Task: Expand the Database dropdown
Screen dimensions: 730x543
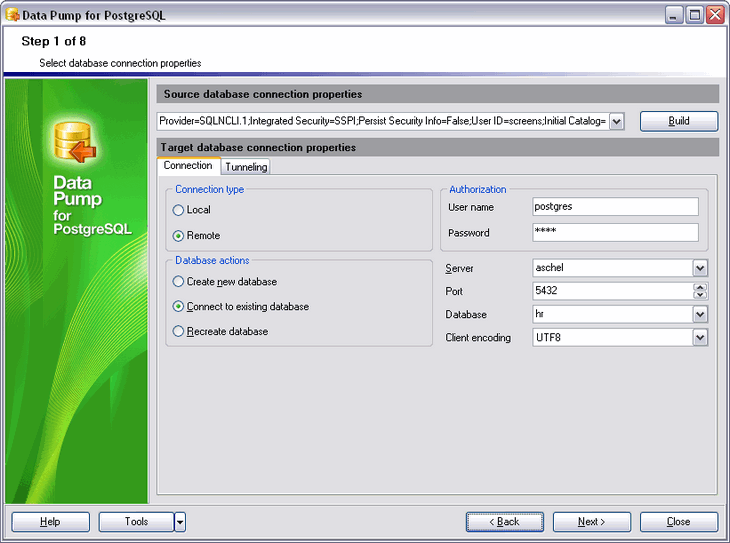Action: click(700, 315)
